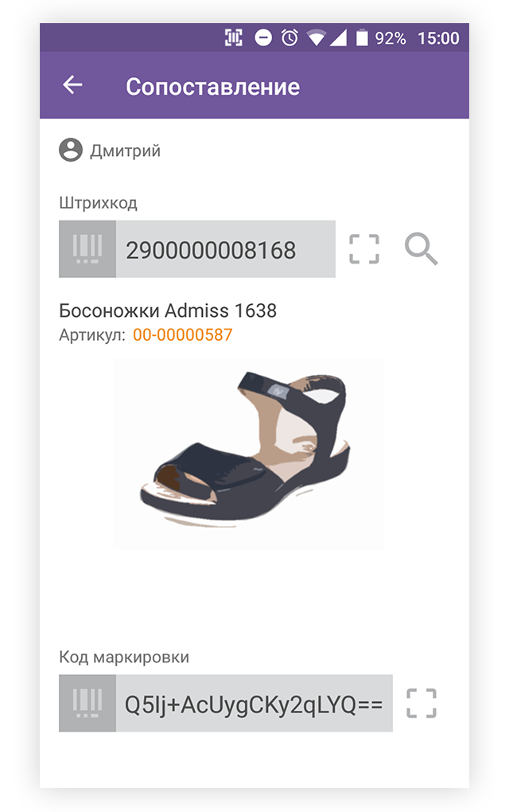Viewport: 509px width, 812px height.
Task: Tap the barcode scanner status bar icon
Action: [x=233, y=37]
